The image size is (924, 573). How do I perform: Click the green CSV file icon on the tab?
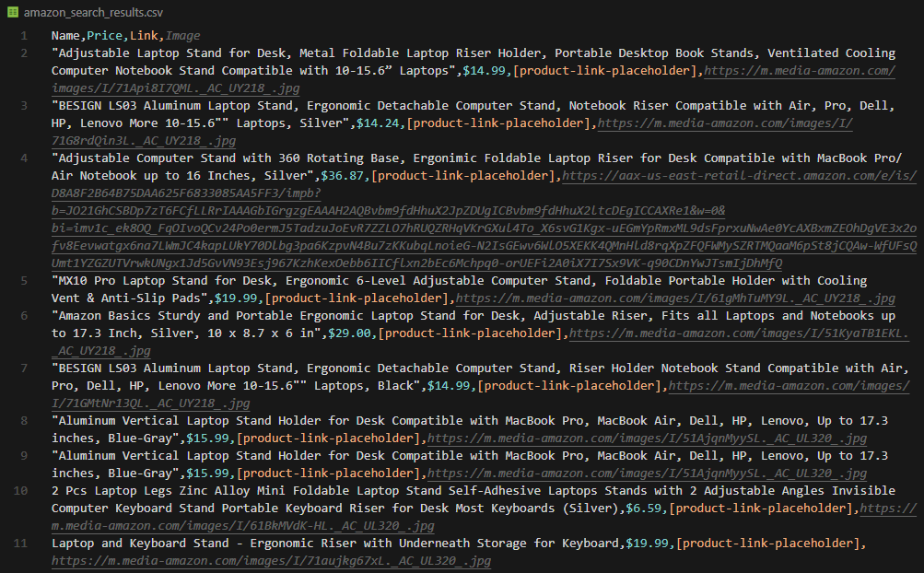click(x=15, y=14)
